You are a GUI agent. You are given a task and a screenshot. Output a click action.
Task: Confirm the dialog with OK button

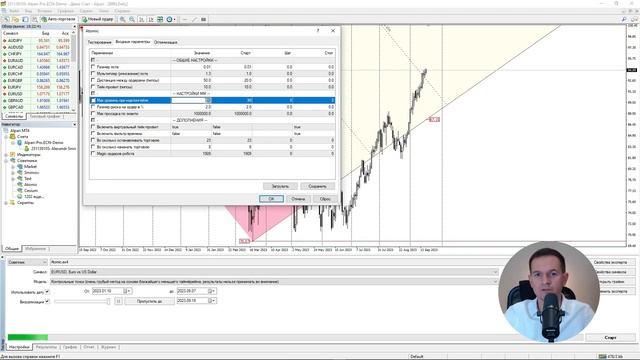coord(271,199)
